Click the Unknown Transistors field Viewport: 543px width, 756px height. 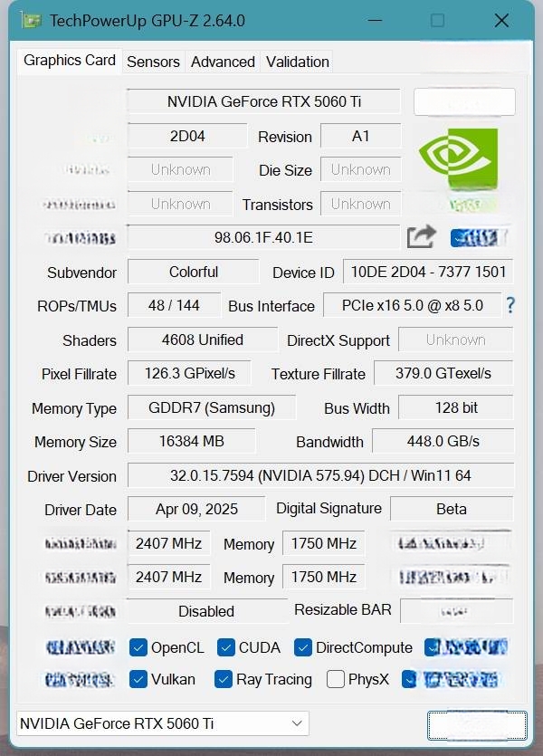pos(360,204)
